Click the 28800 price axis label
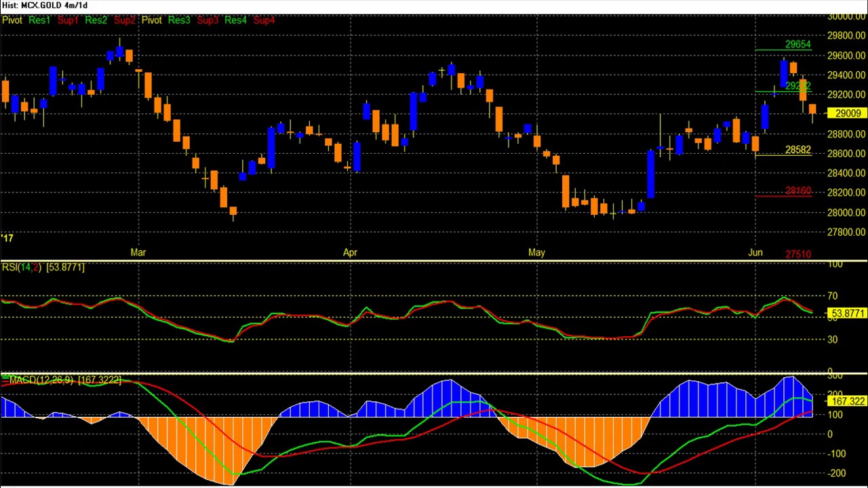The width and height of the screenshot is (868, 488). click(846, 134)
